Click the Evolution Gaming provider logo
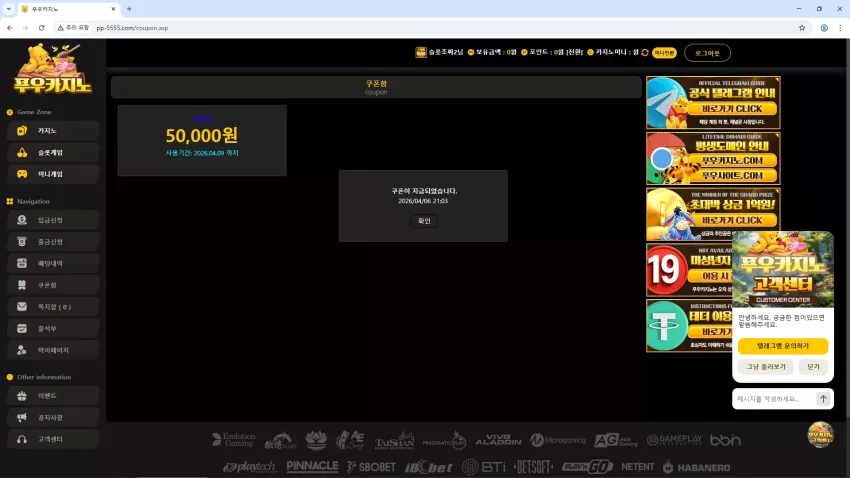Viewport: 850px width, 478px height. 234,440
